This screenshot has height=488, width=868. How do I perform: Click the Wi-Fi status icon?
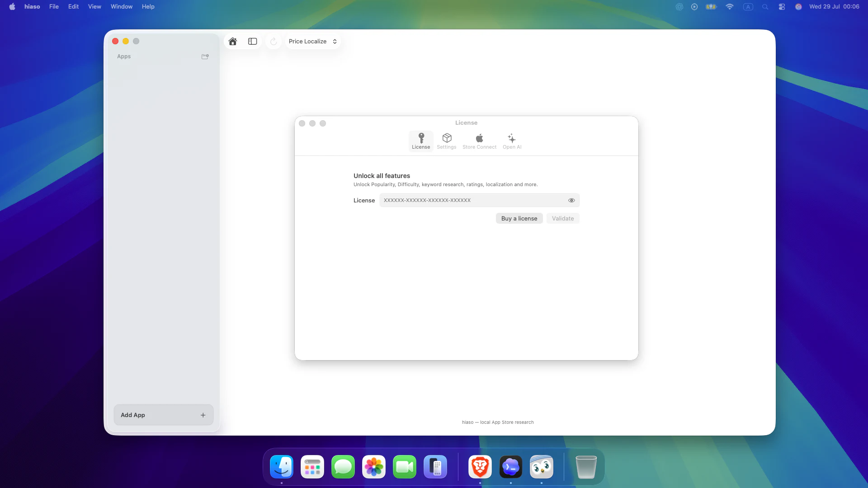tap(729, 7)
